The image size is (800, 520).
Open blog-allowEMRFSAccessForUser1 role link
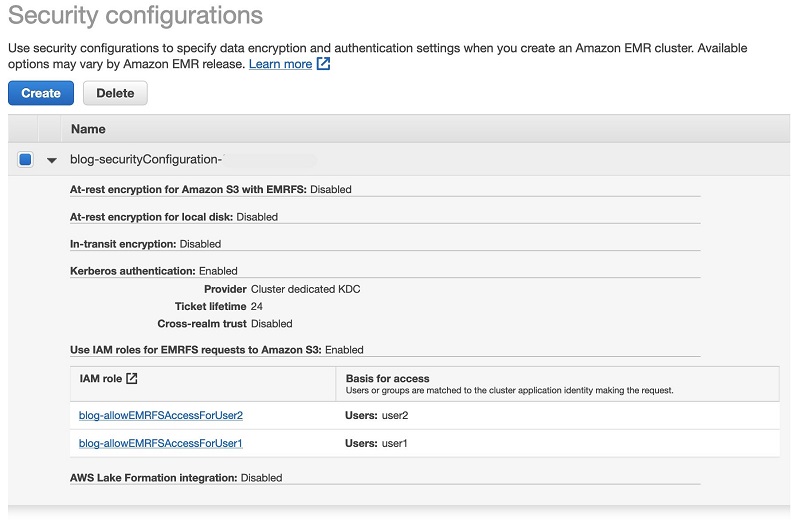[161, 443]
